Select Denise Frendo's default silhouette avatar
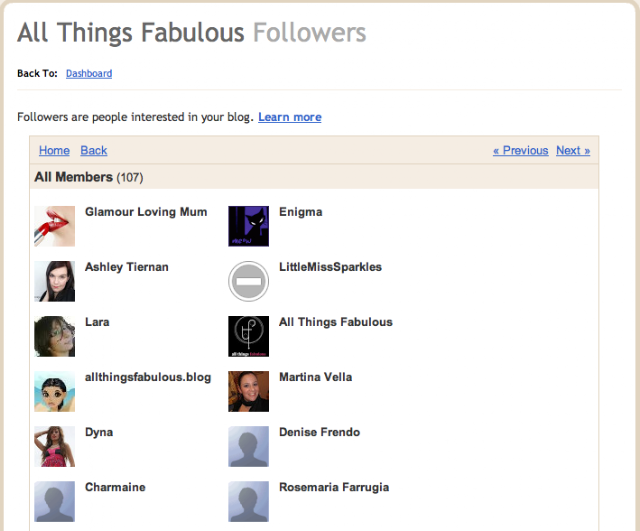 click(248, 446)
